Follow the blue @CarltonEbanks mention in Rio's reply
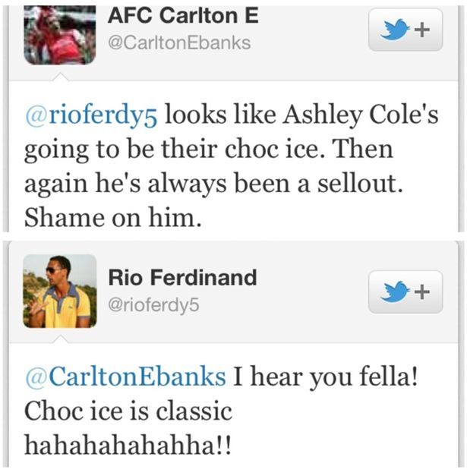Image resolution: width=467 pixels, height=476 pixels. click(125, 377)
